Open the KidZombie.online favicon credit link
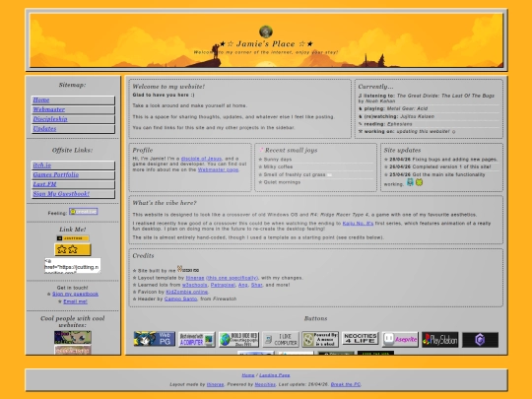 (186, 292)
